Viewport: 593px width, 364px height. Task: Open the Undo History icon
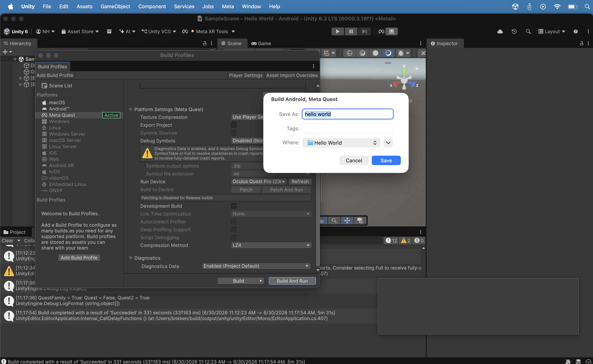tap(514, 31)
